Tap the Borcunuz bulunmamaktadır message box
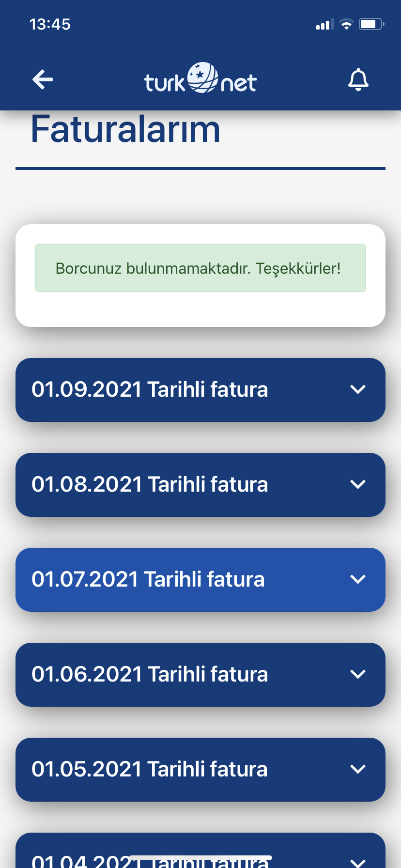This screenshot has height=868, width=401. coord(200,268)
